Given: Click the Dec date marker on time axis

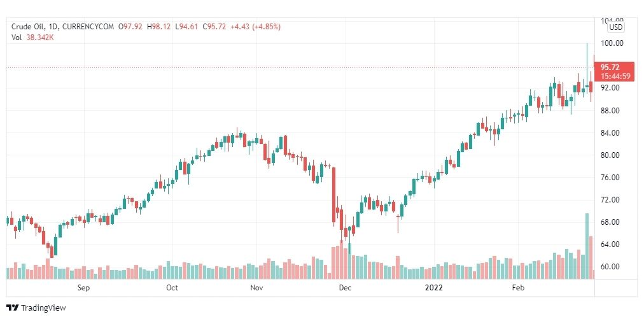Looking at the screenshot, I should tap(344, 288).
